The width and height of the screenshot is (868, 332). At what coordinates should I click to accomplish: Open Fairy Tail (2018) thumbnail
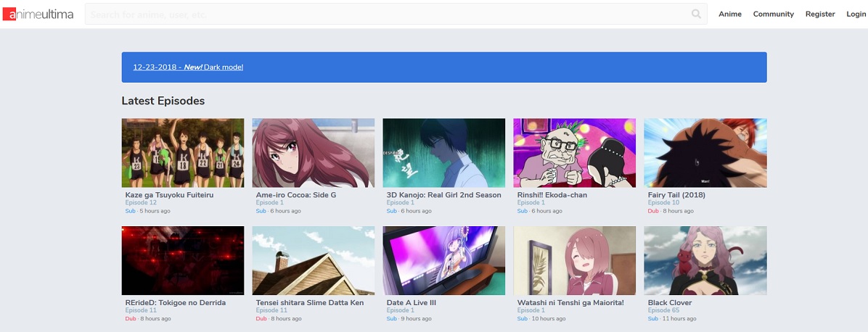point(705,153)
